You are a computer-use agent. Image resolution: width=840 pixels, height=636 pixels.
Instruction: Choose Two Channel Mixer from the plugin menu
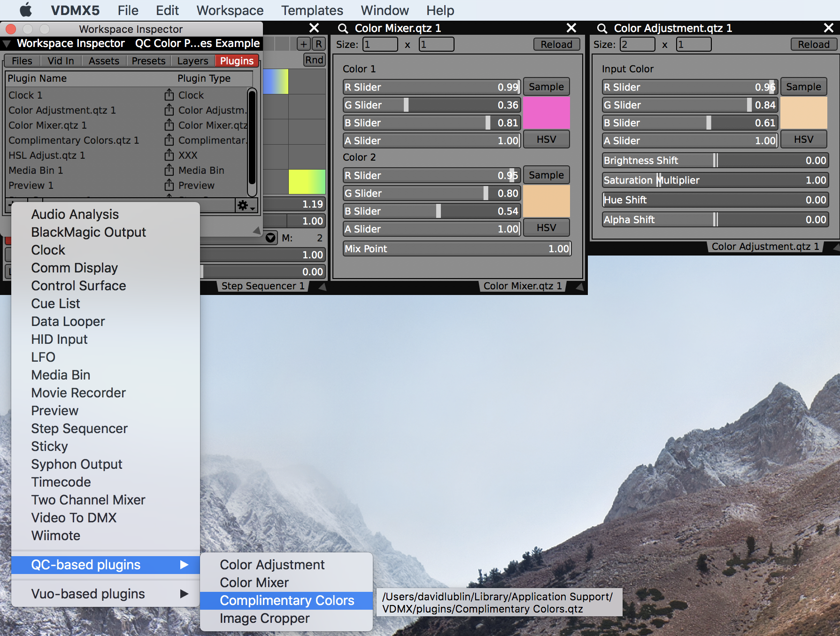point(106,500)
